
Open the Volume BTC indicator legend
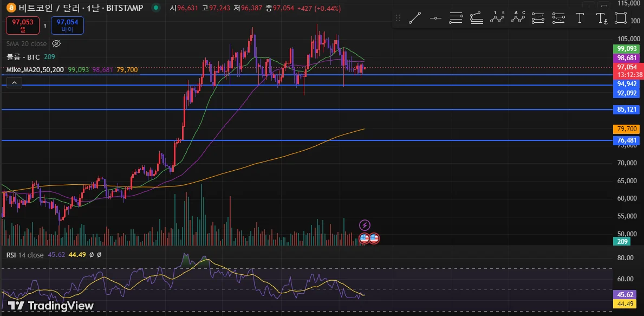point(23,57)
